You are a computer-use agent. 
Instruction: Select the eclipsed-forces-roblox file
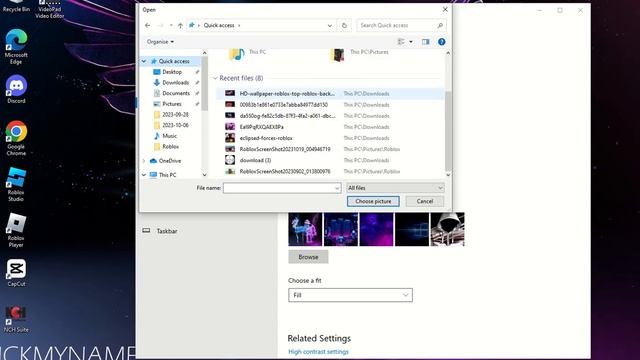tap(330, 138)
